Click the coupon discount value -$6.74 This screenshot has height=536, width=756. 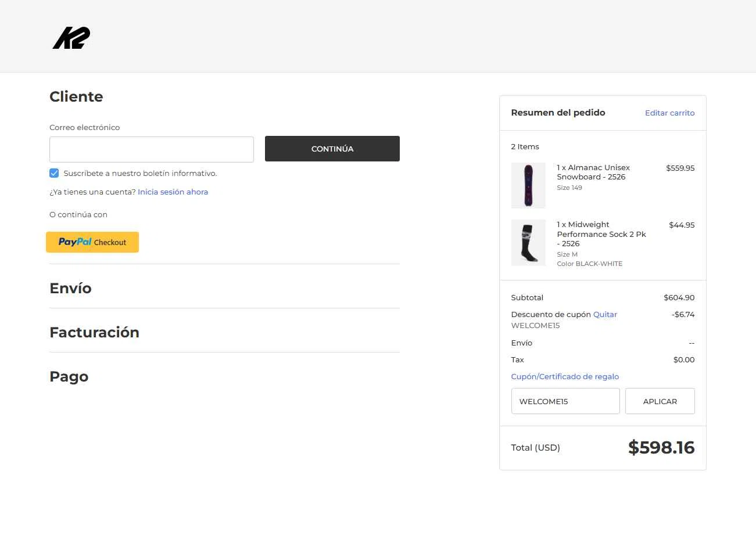coord(683,314)
